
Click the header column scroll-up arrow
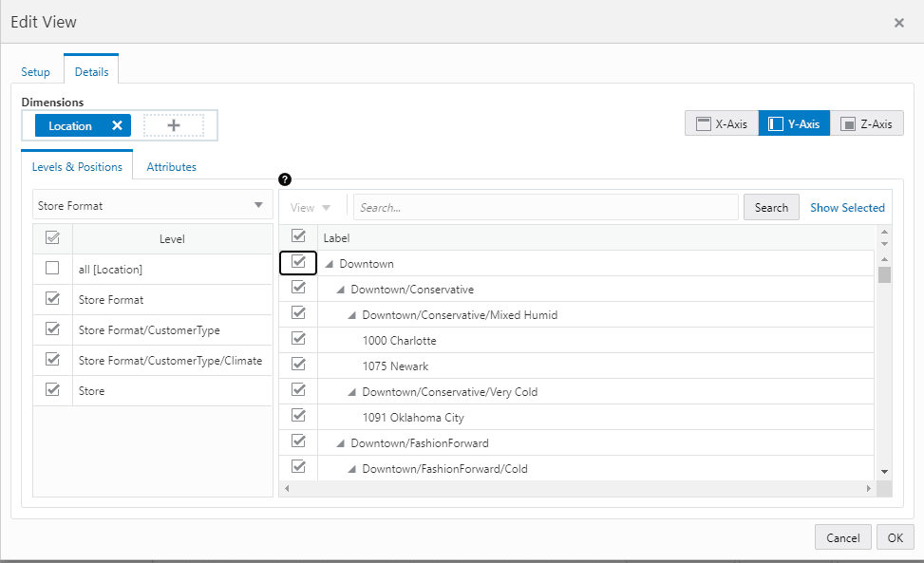pos(884,232)
